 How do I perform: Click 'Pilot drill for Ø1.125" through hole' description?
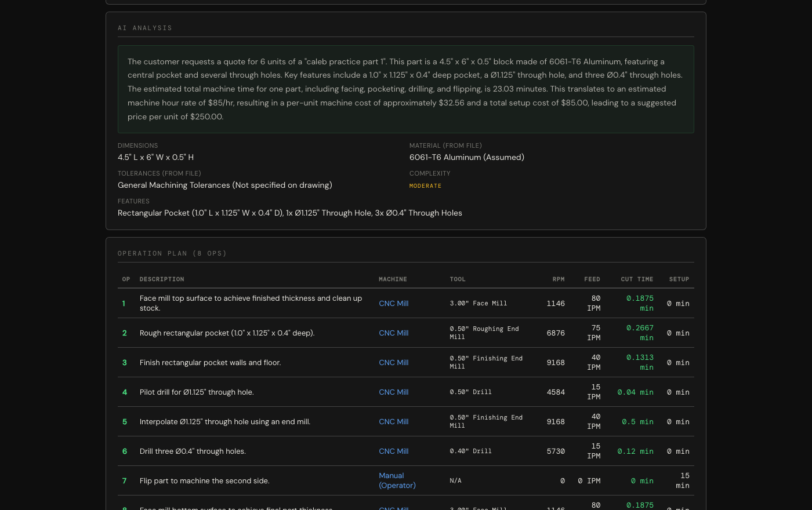click(x=197, y=392)
